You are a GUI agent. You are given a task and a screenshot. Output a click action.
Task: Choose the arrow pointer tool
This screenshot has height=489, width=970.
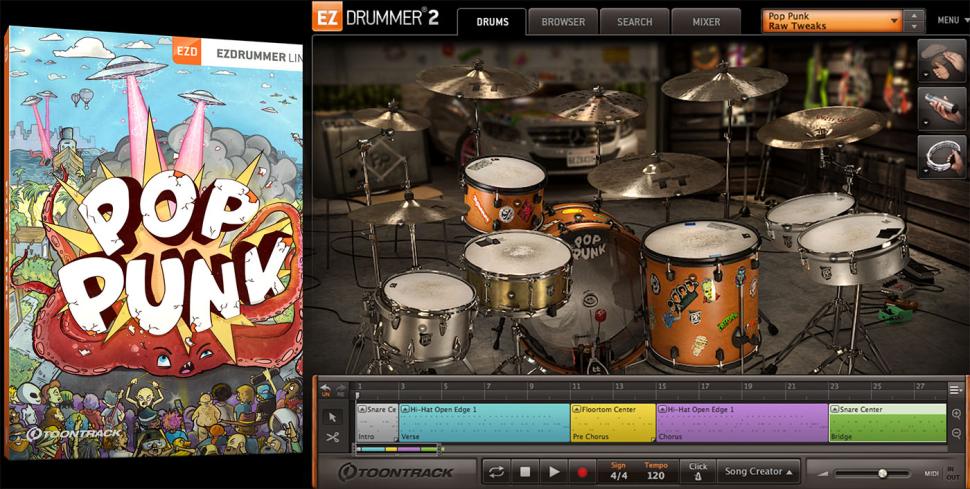(x=333, y=416)
